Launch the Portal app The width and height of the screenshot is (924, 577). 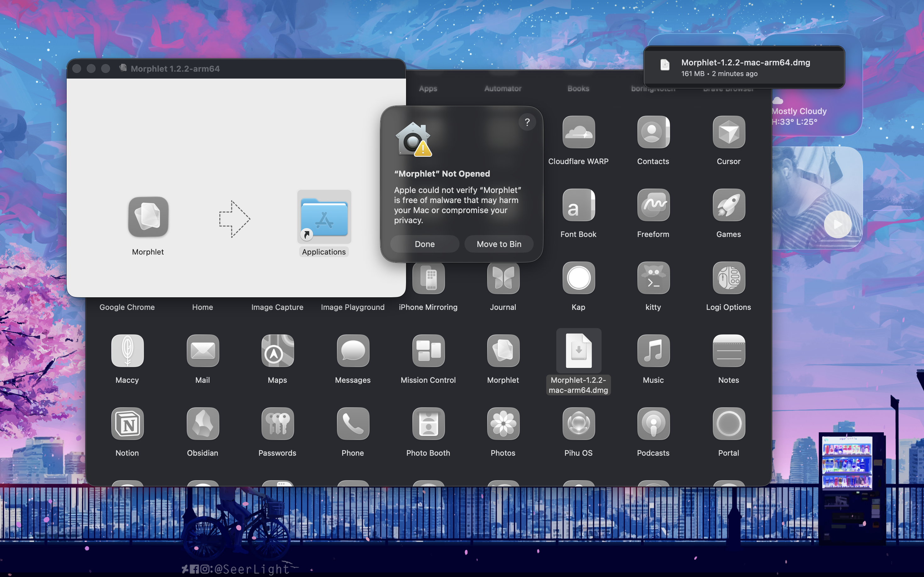click(x=728, y=424)
